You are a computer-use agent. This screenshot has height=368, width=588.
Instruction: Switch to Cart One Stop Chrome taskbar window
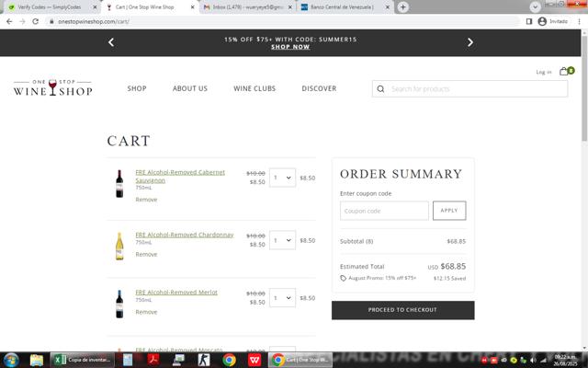300,360
